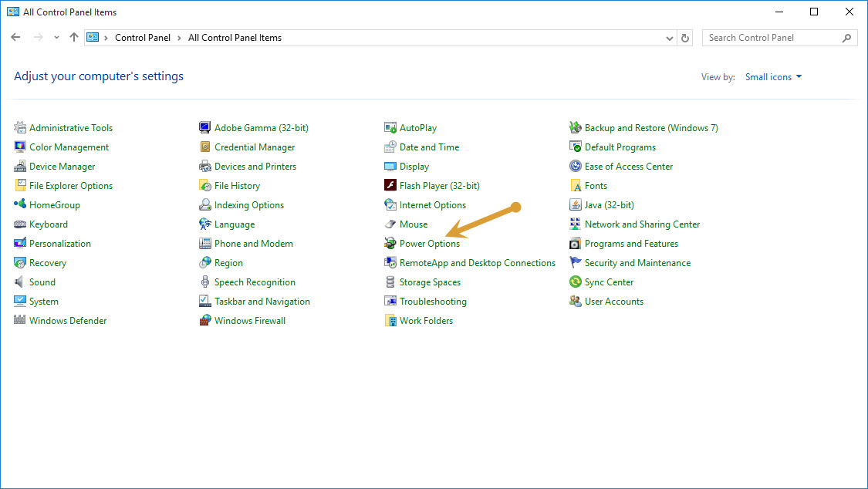
Task: Open the Personalization link
Action: pos(59,244)
